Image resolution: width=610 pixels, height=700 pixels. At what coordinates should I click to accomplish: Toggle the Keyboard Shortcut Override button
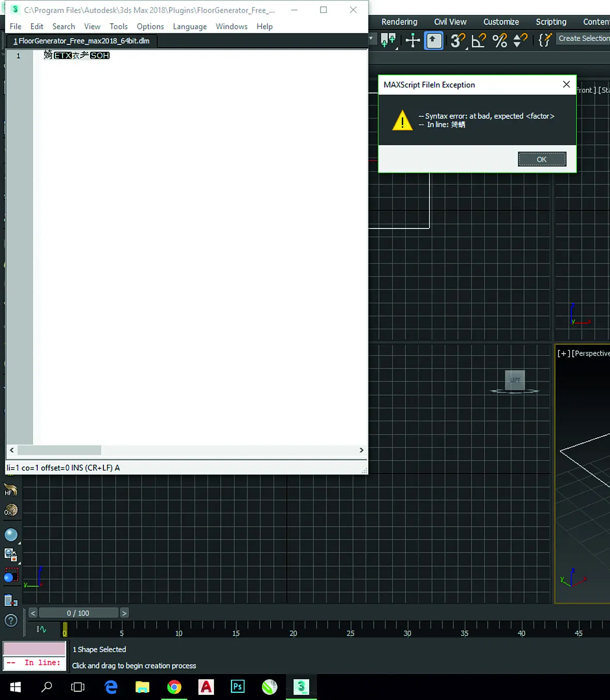tap(434, 40)
